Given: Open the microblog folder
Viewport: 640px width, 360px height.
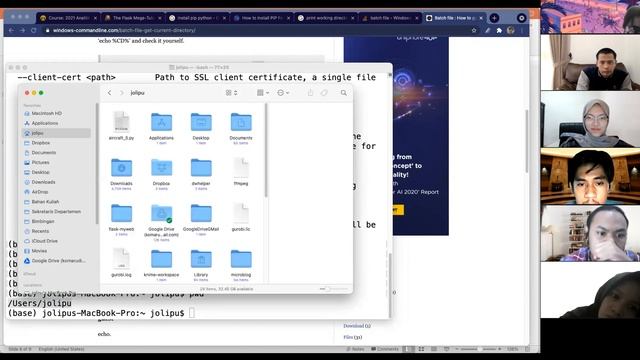Looking at the screenshot, I should [241, 259].
